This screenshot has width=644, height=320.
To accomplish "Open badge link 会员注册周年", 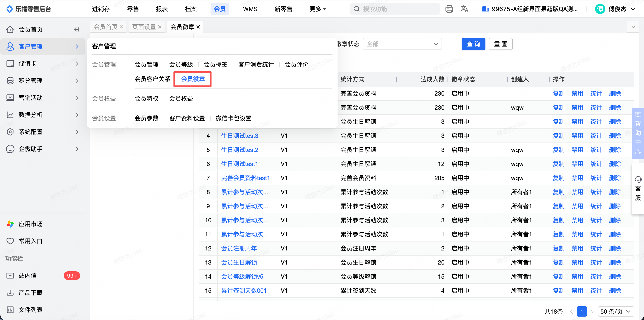I will (x=239, y=248).
